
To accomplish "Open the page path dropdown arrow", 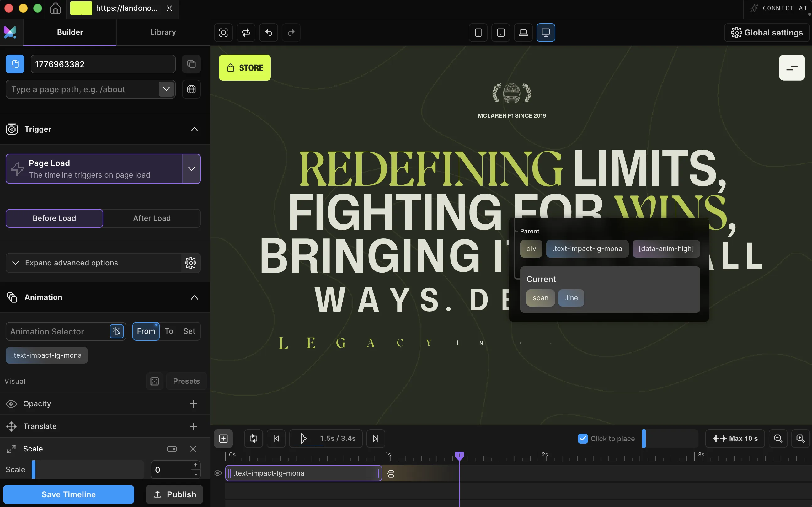I will 166,89.
